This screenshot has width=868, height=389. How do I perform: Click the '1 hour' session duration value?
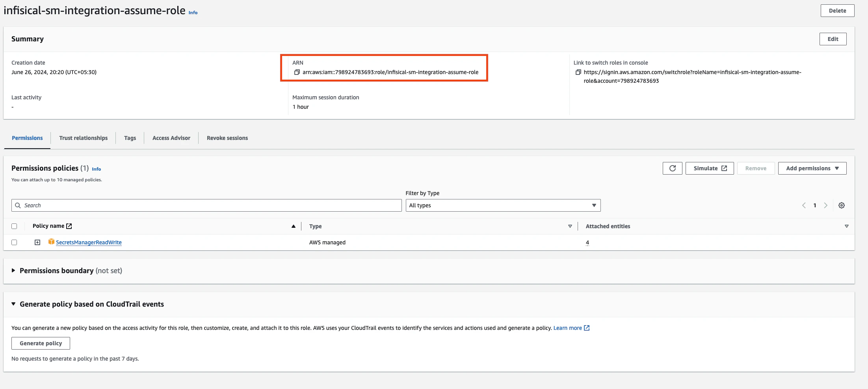point(301,107)
